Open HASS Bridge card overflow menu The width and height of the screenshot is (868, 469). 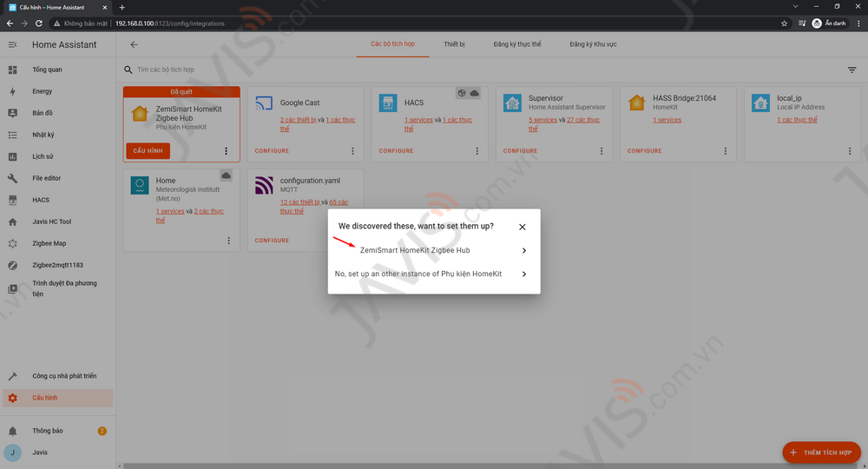tap(726, 151)
